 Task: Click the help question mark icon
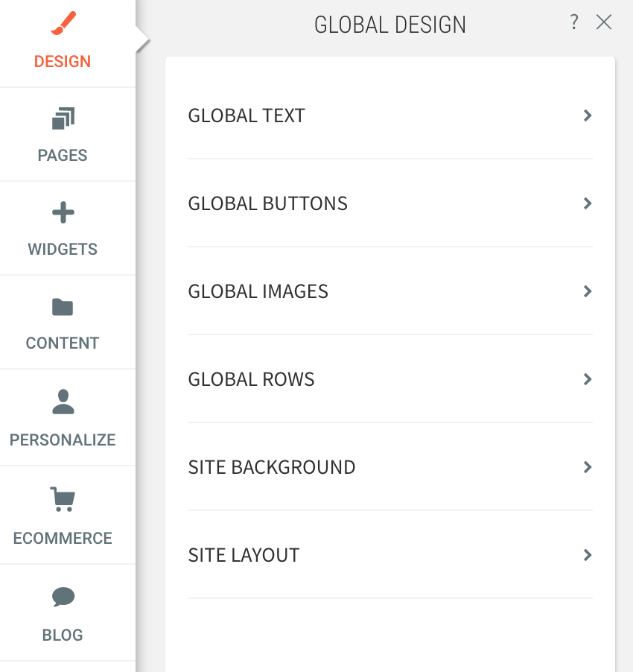pyautogui.click(x=574, y=22)
